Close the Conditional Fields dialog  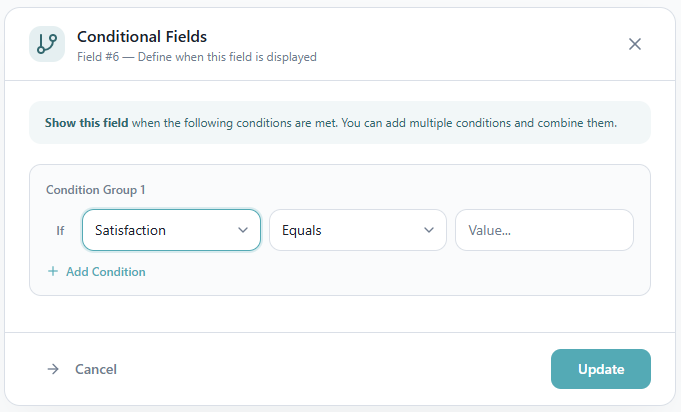tap(634, 44)
